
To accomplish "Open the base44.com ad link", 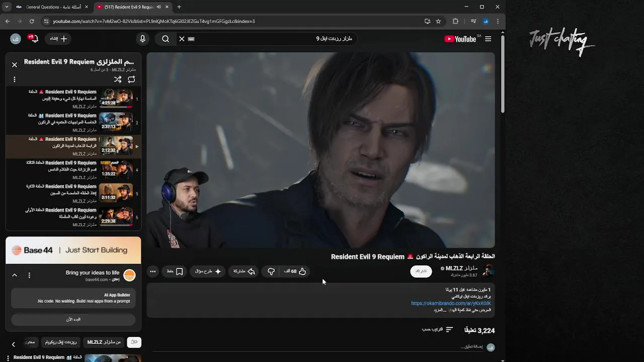I will 97,280.
